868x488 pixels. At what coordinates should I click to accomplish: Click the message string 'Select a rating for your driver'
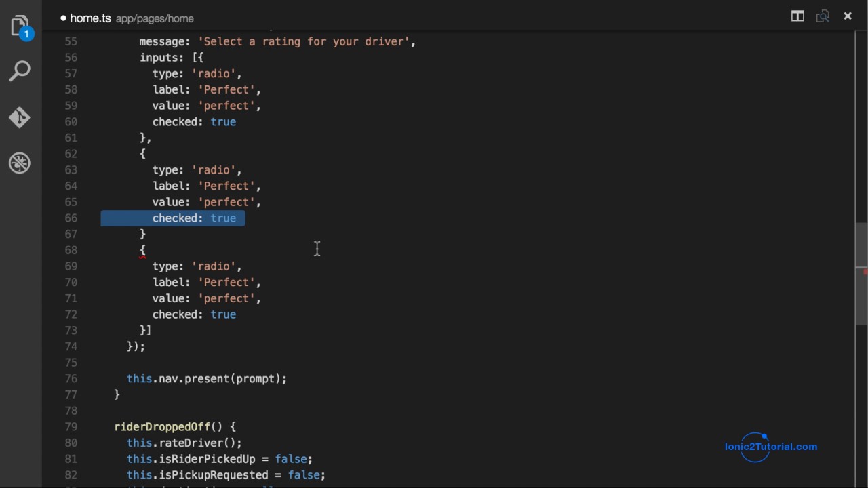[x=304, y=41]
